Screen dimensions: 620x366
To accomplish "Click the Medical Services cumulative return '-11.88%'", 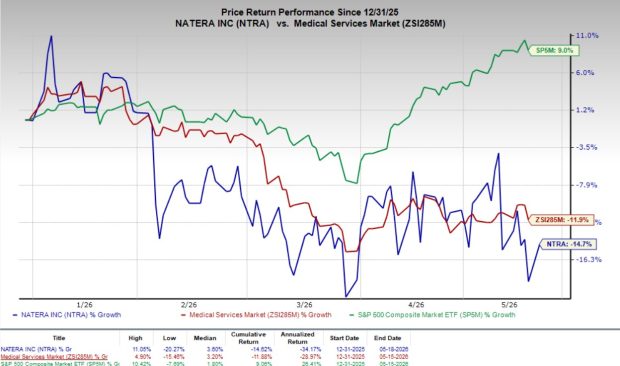I will 260,357.
